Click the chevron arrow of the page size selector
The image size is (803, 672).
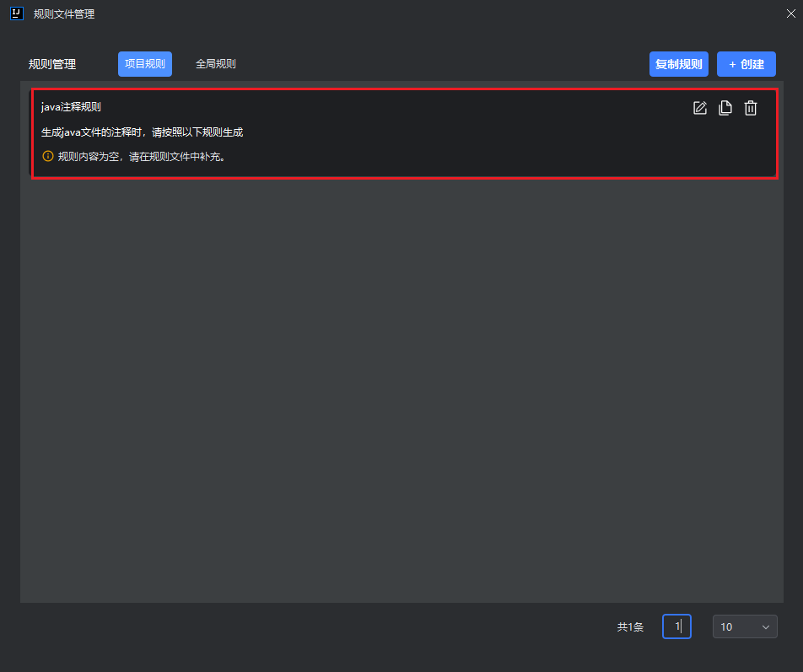tap(766, 626)
